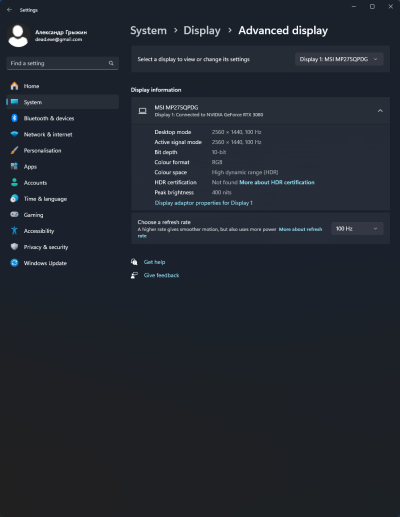Click the Time & language globe icon
Viewport: 400px width, 517px height.
[14, 198]
